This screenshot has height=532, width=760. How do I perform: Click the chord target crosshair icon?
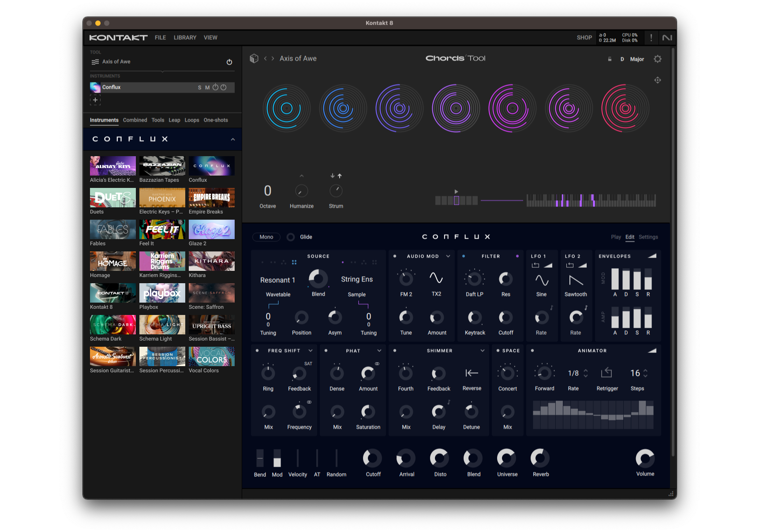(x=658, y=80)
